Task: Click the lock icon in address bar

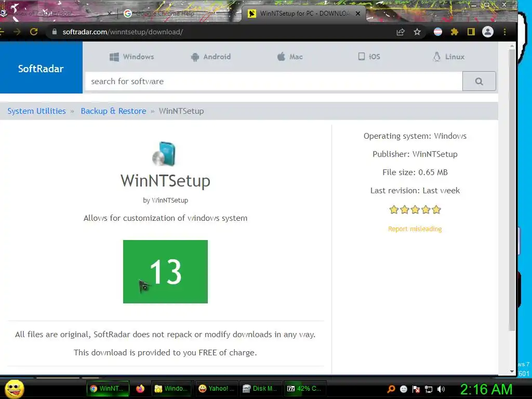Action: coord(54,32)
